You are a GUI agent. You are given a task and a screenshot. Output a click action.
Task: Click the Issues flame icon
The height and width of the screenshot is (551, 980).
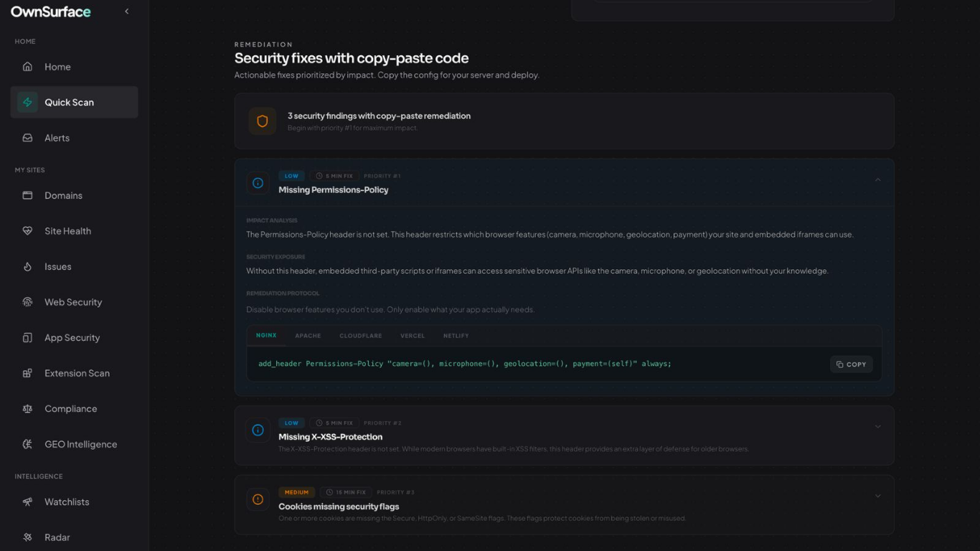27,267
